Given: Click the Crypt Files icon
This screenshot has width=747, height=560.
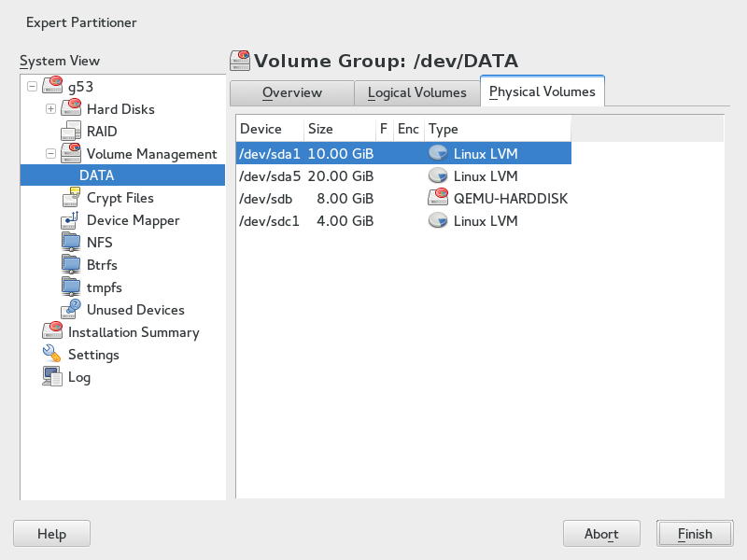Looking at the screenshot, I should coord(71,198).
